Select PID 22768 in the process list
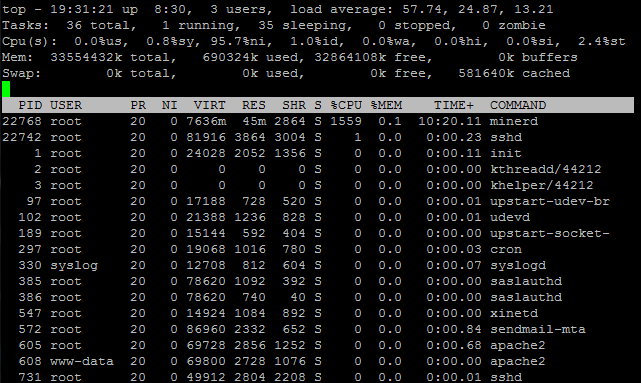Screen dimensions: 641x383 [22, 121]
